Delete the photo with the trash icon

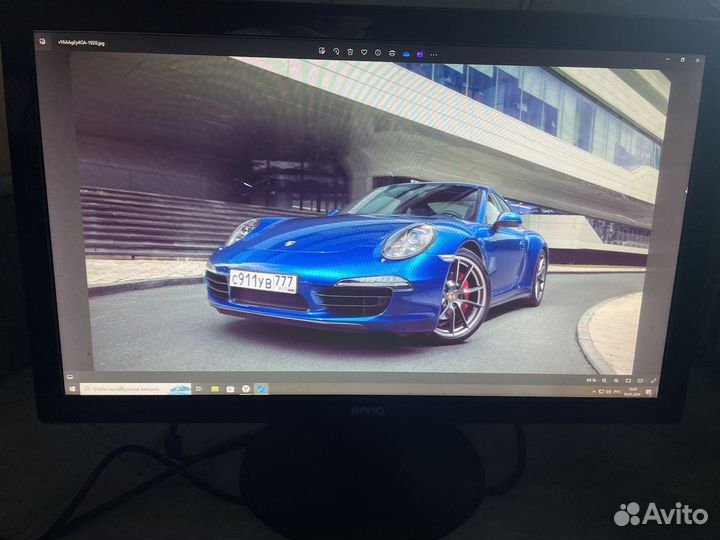350,52
